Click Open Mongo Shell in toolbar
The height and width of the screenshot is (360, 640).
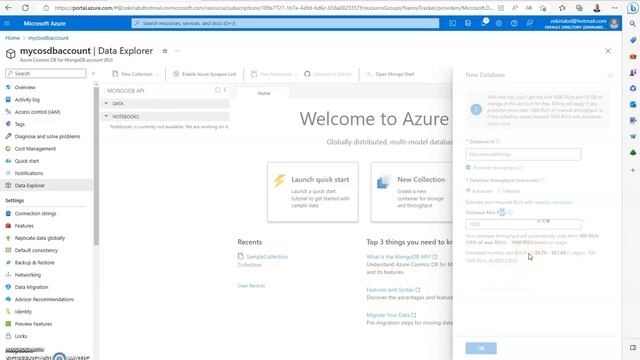click(x=390, y=74)
